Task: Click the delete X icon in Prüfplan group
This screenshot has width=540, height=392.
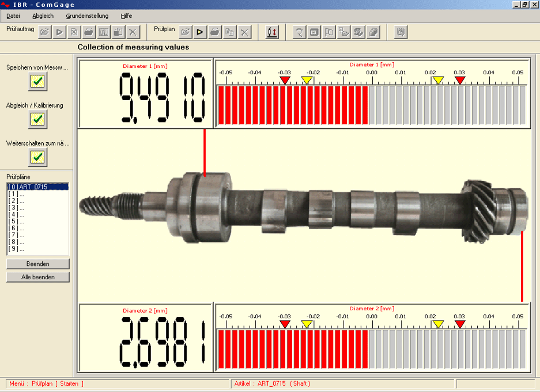Action: [x=245, y=32]
